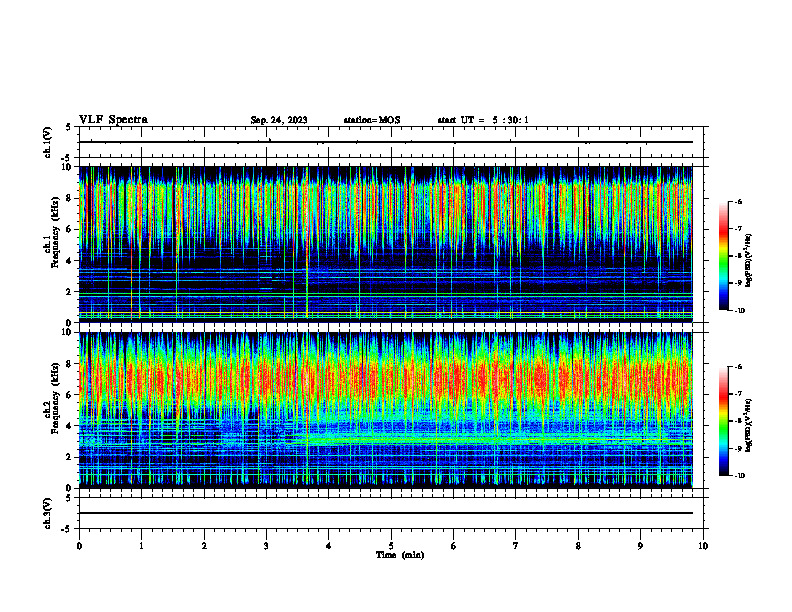Screen dimensions: 792x612
Task: Click the "8" kHz tick on ch.1 frequency axis
Action: [x=70, y=198]
